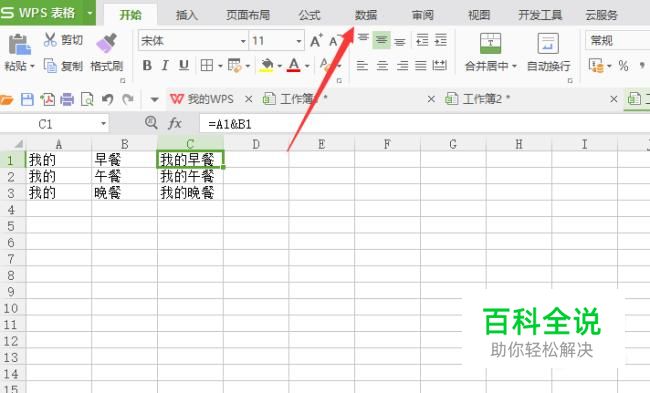Select cell C2 containing 我的午餐
The height and width of the screenshot is (393, 650).
coord(190,176)
